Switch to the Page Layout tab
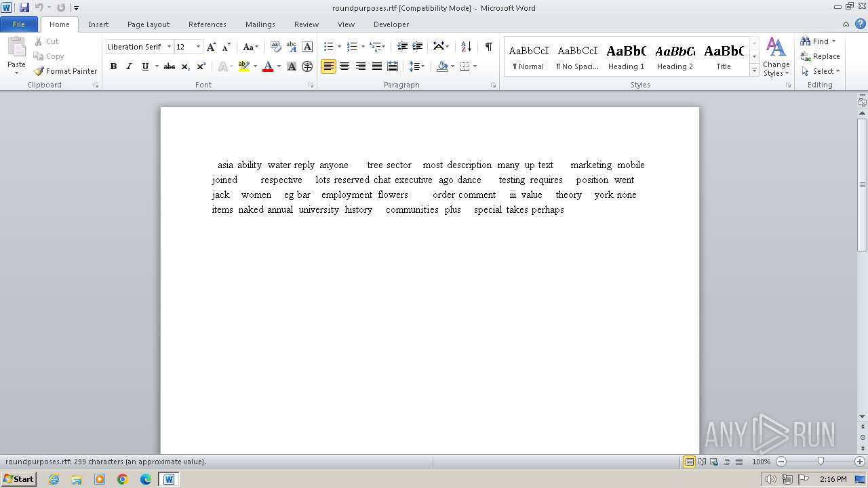The image size is (868, 488). (x=149, y=24)
